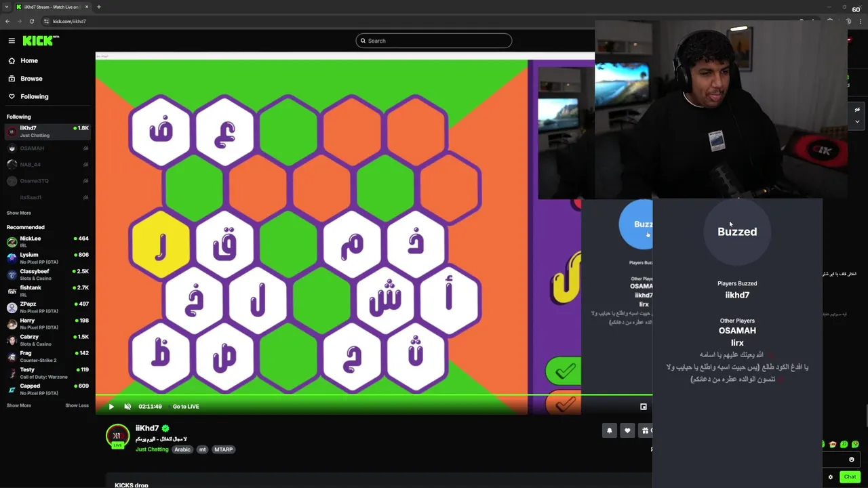Collapse Recommended list with Show Less
868x488 pixels.
pyautogui.click(x=77, y=405)
